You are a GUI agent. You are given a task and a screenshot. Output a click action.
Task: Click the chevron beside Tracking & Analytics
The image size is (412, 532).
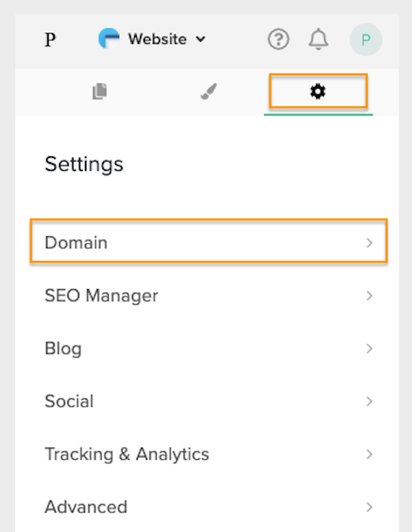click(370, 454)
